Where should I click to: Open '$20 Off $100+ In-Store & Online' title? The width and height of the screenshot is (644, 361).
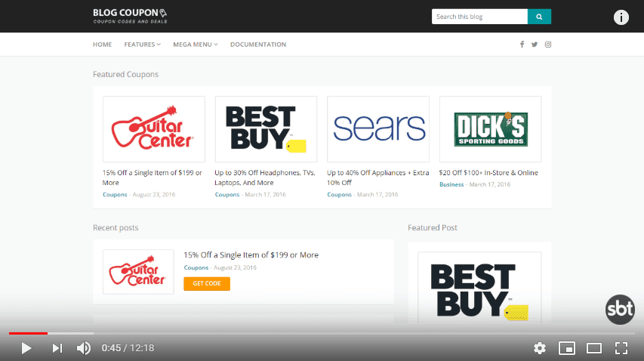pos(488,172)
